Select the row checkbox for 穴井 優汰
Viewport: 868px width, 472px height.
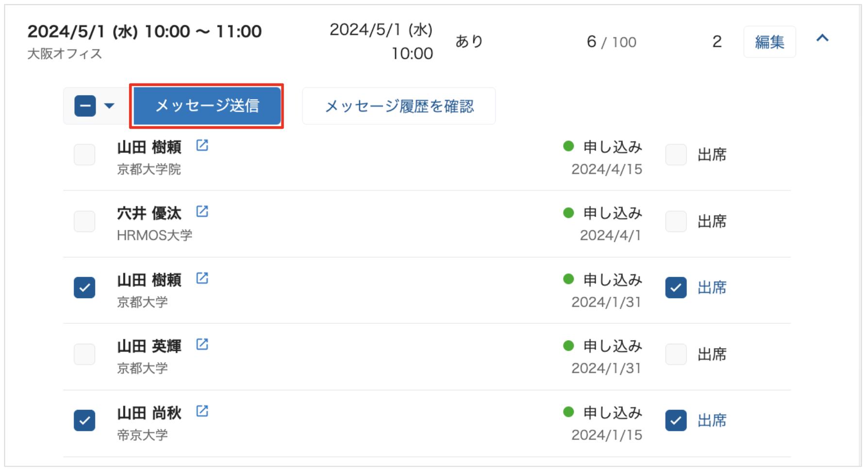84,221
